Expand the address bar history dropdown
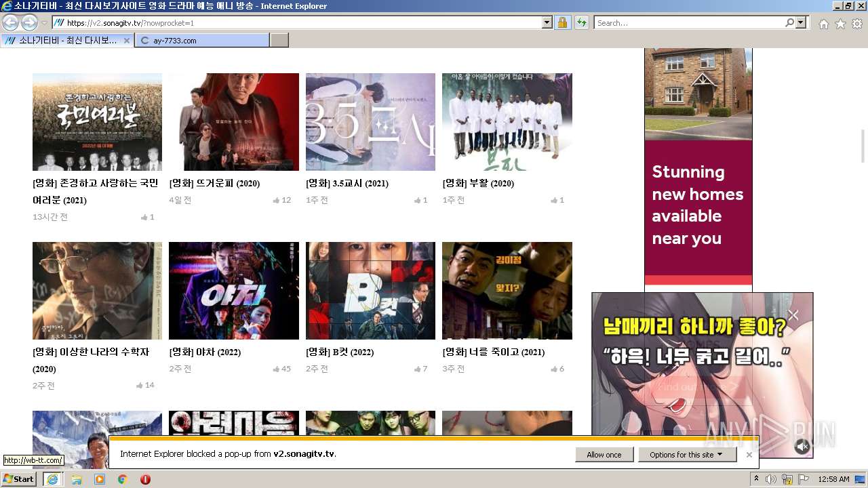The height and width of the screenshot is (488, 868). (x=547, y=22)
